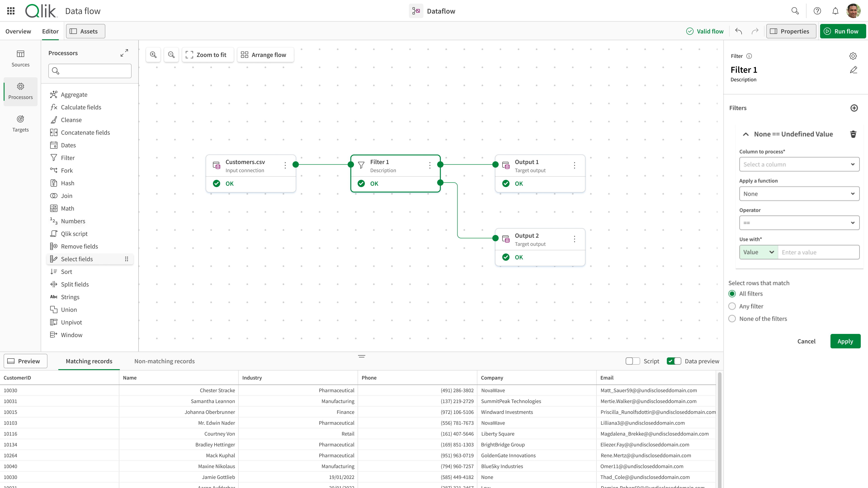Click the Zoom to fit control
The width and height of the screenshot is (868, 488).
click(x=208, y=54)
